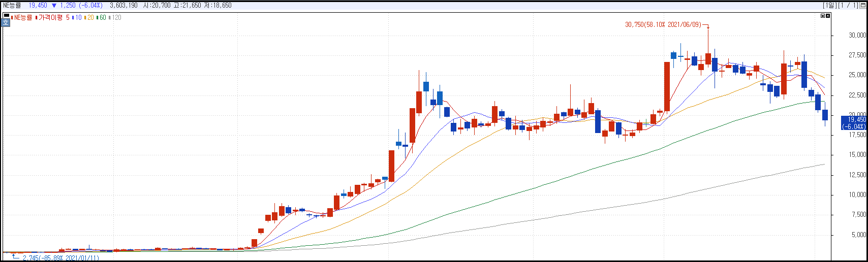Click the high annotation 30,750 (58.10% 2021/06/09)
Image resolution: width=868 pixels, height=262 pixels.
click(x=663, y=24)
